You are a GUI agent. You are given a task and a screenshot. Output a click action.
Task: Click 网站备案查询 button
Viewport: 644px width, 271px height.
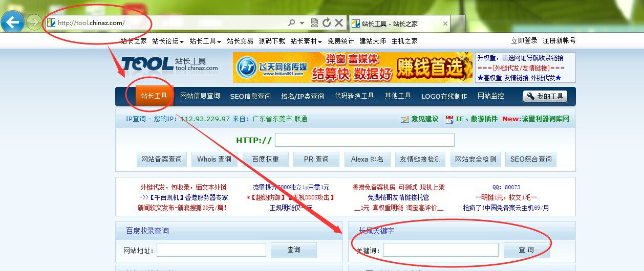pyautogui.click(x=162, y=160)
